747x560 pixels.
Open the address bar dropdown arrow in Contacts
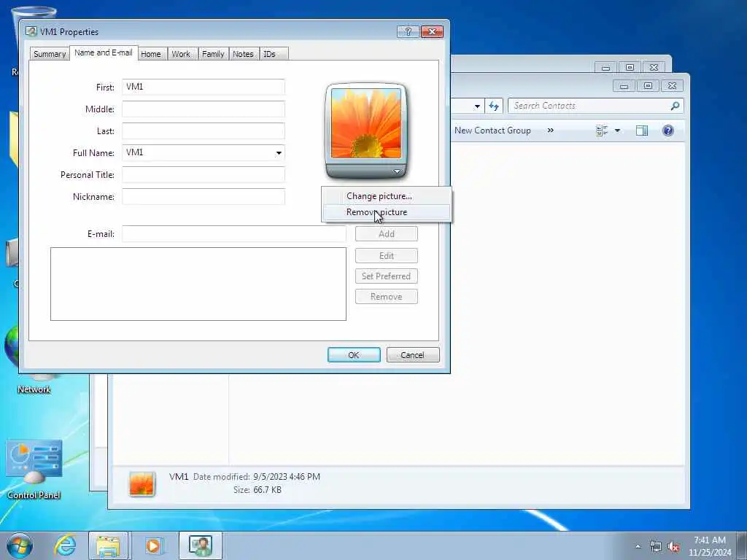[x=477, y=106]
